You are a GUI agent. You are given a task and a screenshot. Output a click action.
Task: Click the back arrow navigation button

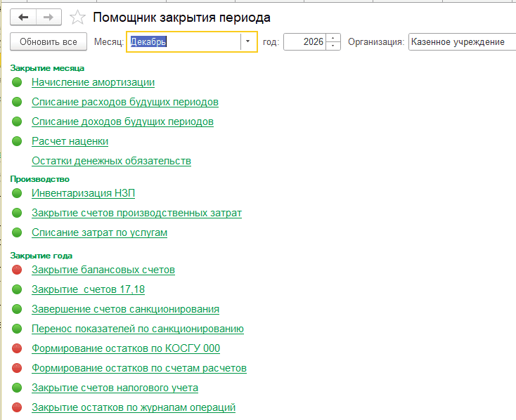pos(23,17)
